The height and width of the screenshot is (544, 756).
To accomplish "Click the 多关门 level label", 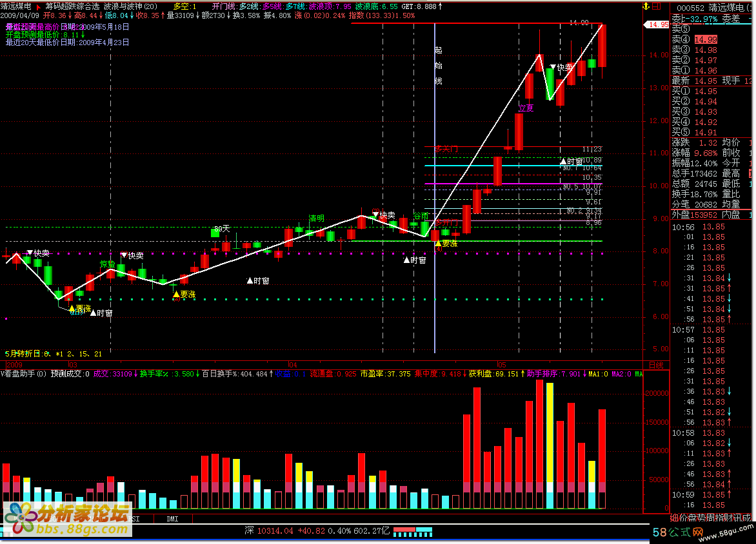I will click(x=446, y=149).
